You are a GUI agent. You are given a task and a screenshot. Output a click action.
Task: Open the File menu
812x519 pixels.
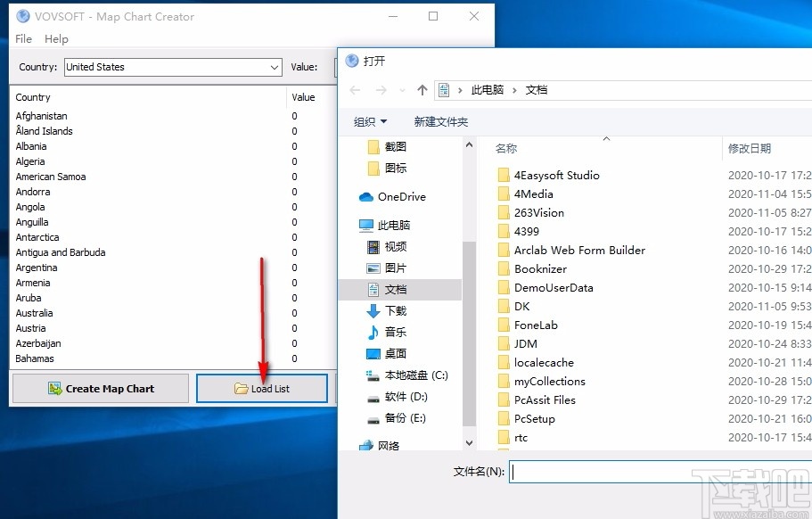pyautogui.click(x=23, y=38)
